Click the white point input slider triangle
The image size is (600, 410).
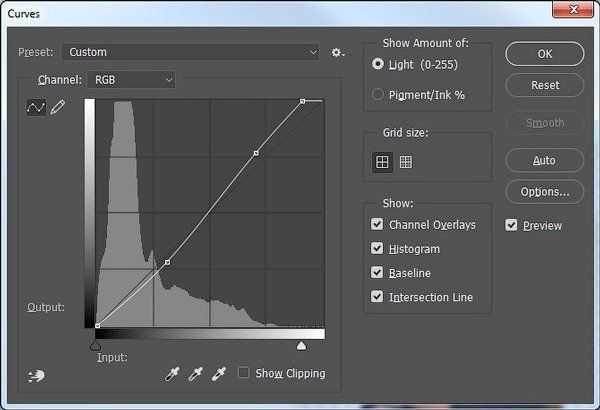(x=302, y=346)
